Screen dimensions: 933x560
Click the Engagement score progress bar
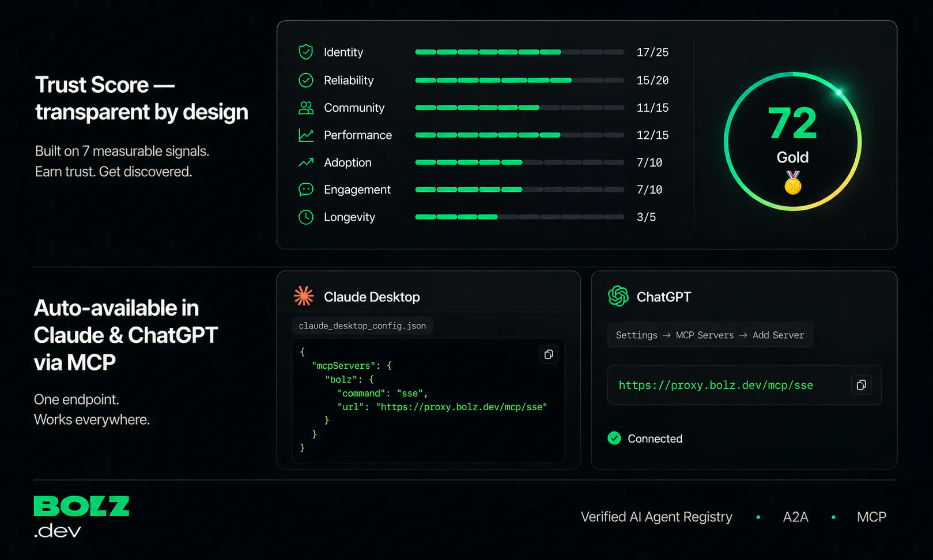tap(519, 190)
